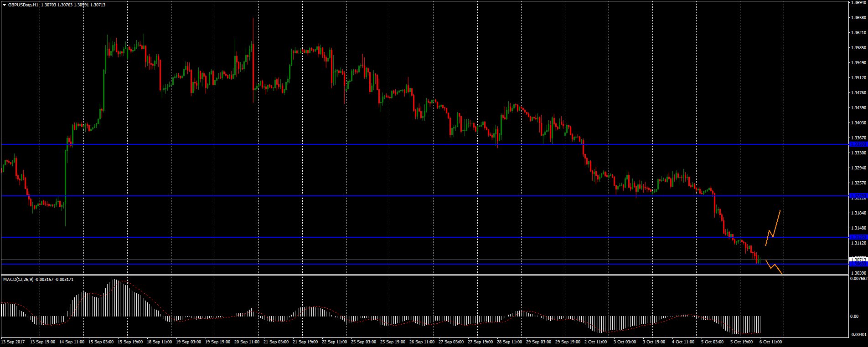Click the 22 Sep 11:00 time label
Image resolution: width=868 pixels, height=347 pixels.
point(335,341)
